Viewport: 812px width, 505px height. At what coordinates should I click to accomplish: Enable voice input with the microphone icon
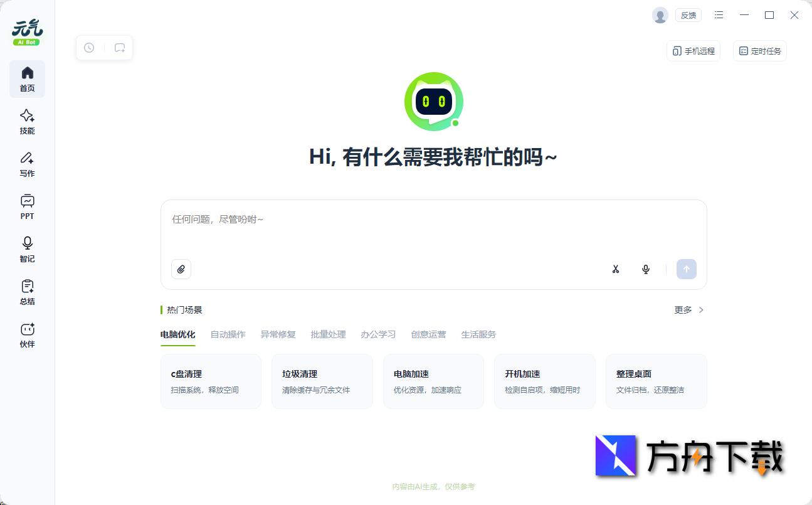(x=646, y=268)
